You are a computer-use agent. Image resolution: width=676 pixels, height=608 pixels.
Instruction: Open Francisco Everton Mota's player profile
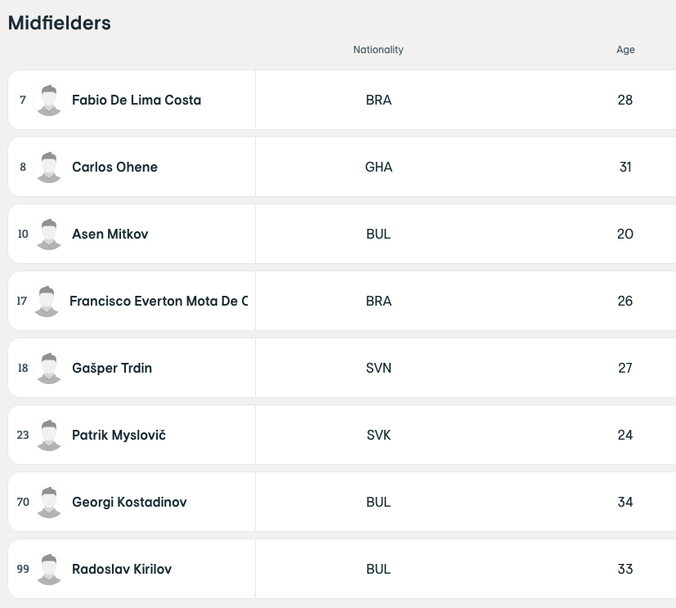coord(158,301)
